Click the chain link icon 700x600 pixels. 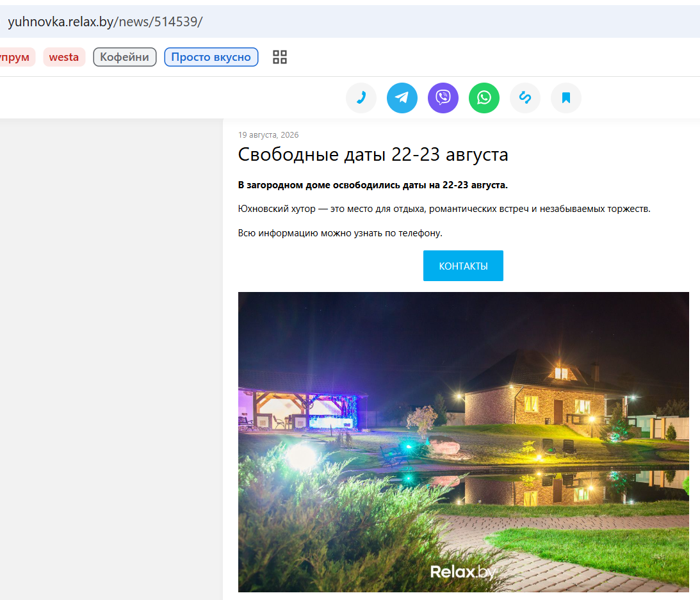[x=525, y=98]
